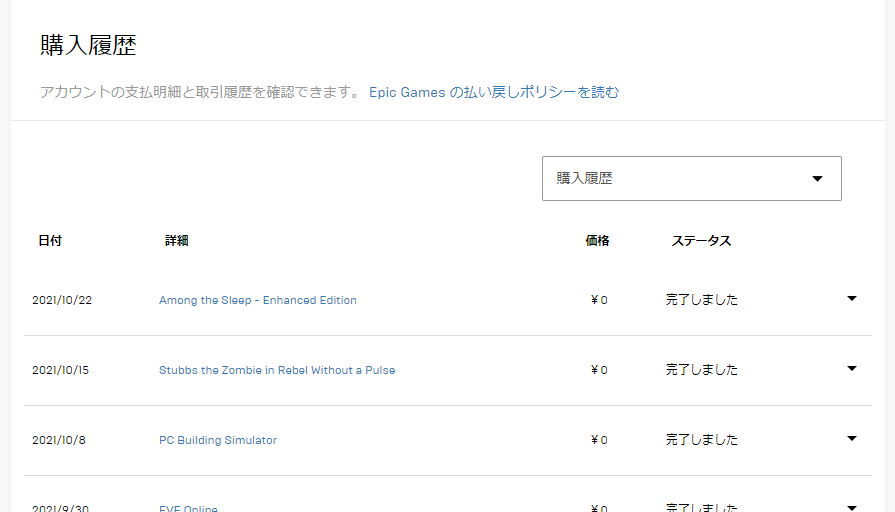Expand the EVE Online purchase row

(x=852, y=507)
